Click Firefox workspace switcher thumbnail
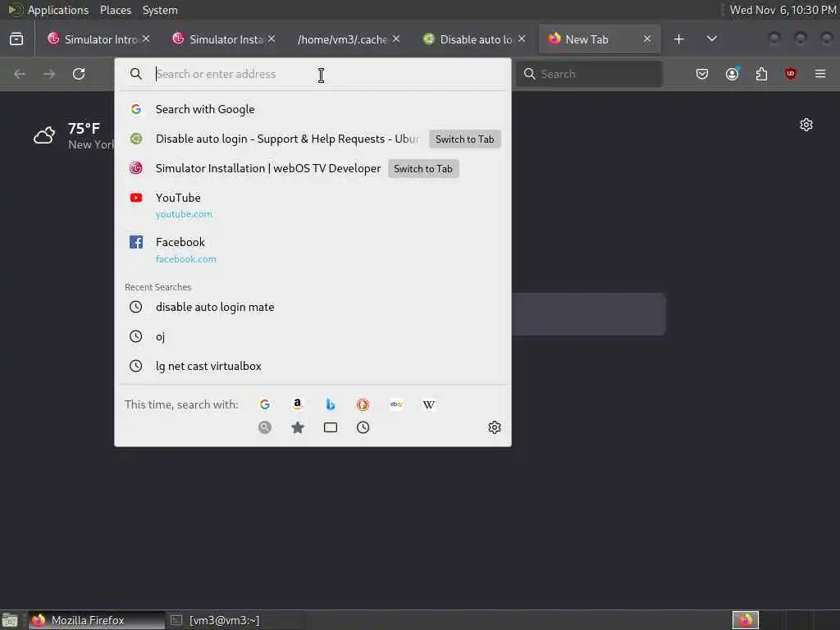The height and width of the screenshot is (630, 840). tap(745, 620)
